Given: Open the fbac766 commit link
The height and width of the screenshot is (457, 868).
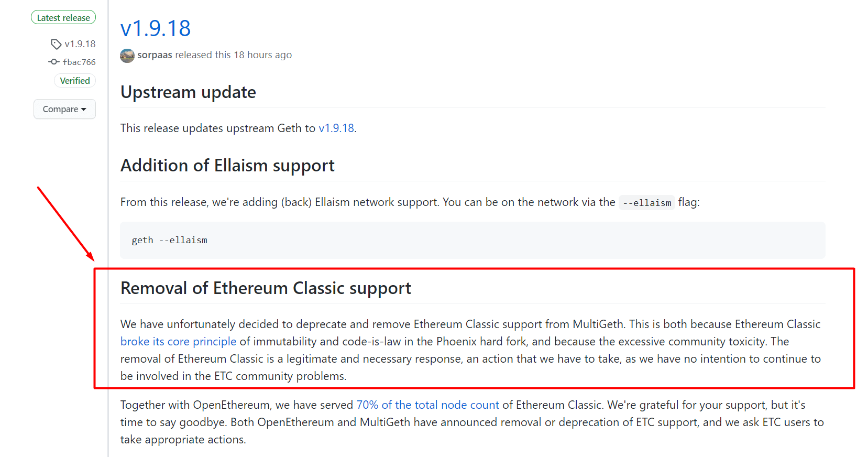Looking at the screenshot, I should (x=79, y=62).
